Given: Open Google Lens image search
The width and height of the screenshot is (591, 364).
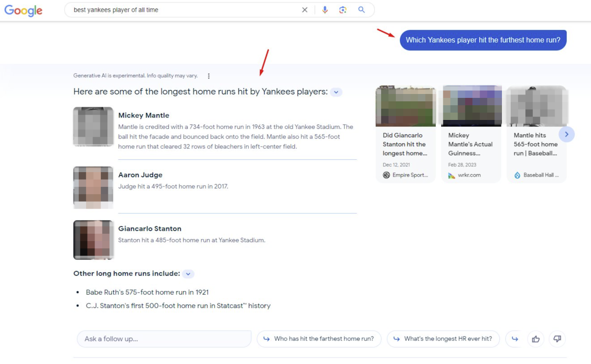Looking at the screenshot, I should (343, 9).
